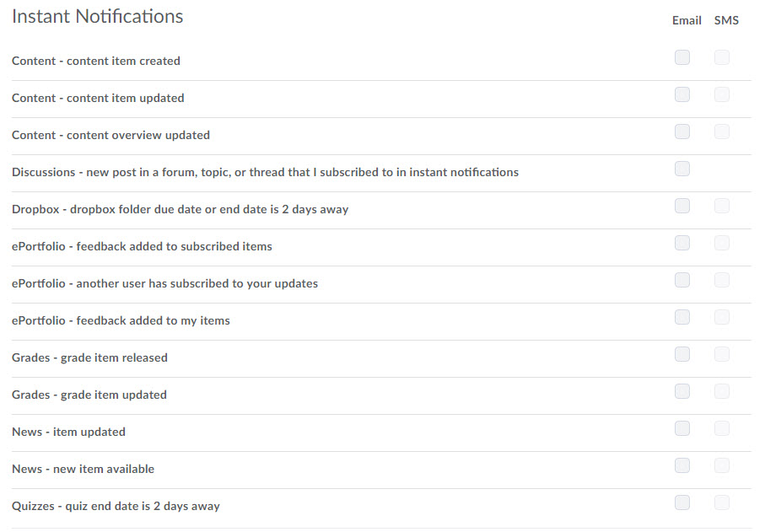Enable SMS for content item created
Image resolution: width=765 pixels, height=532 pixels.
(722, 57)
